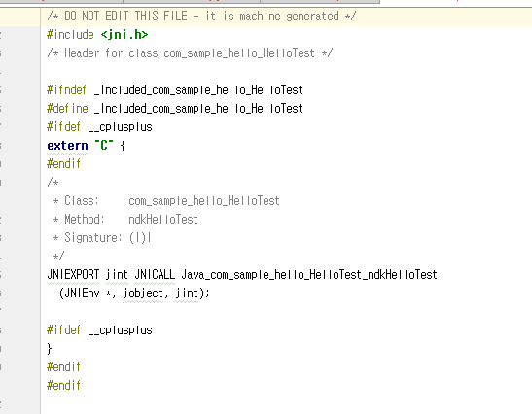Click the "jobject" parameter type
532x414 pixels.
click(143, 293)
